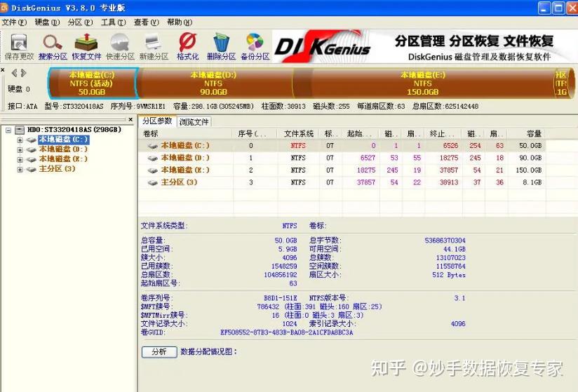This screenshot has width=578, height=392.
Task: Click the DiskGenius banner logo
Action: click(322, 46)
